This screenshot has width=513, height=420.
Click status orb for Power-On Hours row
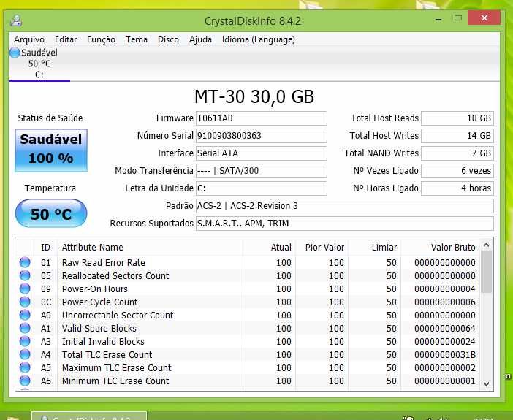pyautogui.click(x=25, y=289)
